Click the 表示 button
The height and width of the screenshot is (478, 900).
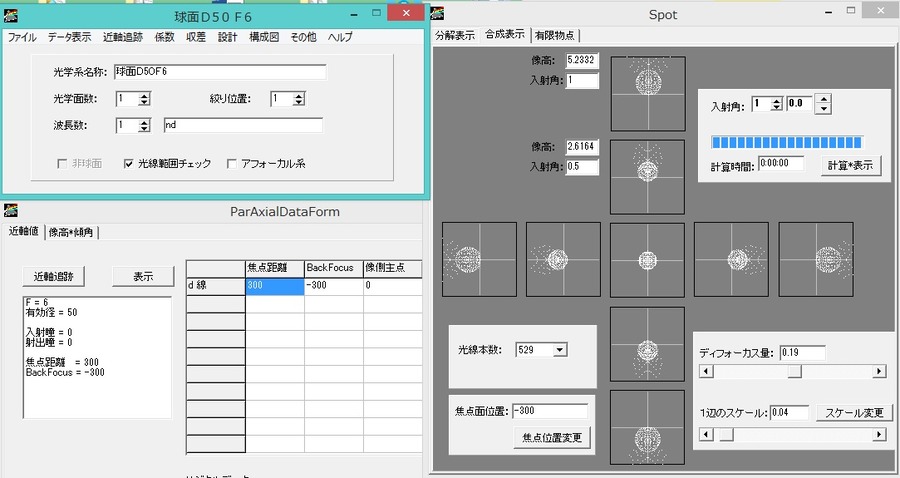tap(143, 277)
